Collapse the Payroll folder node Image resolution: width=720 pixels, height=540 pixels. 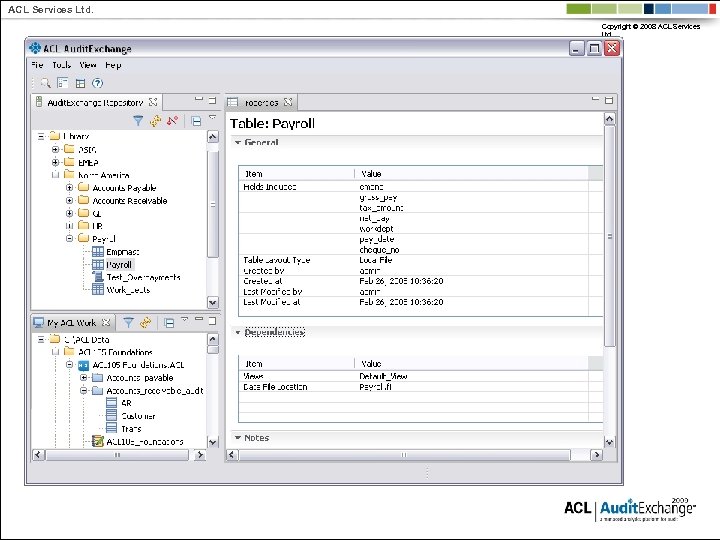click(x=69, y=238)
